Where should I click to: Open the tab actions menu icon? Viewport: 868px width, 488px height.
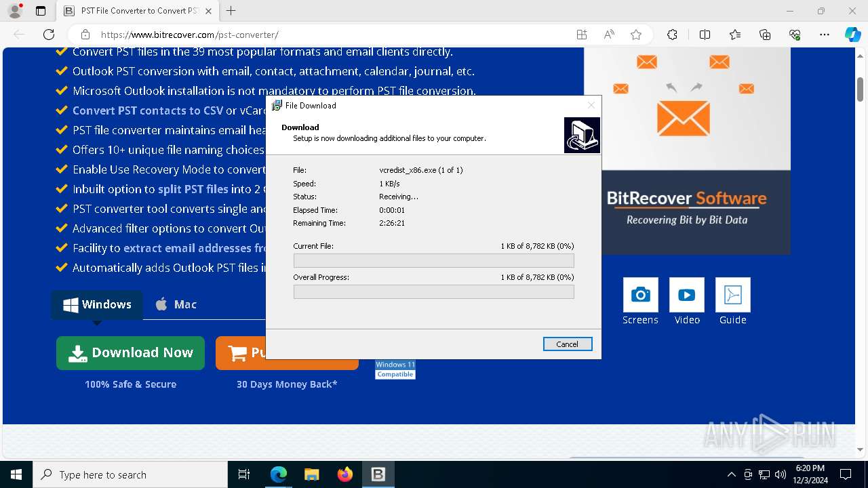click(x=41, y=11)
